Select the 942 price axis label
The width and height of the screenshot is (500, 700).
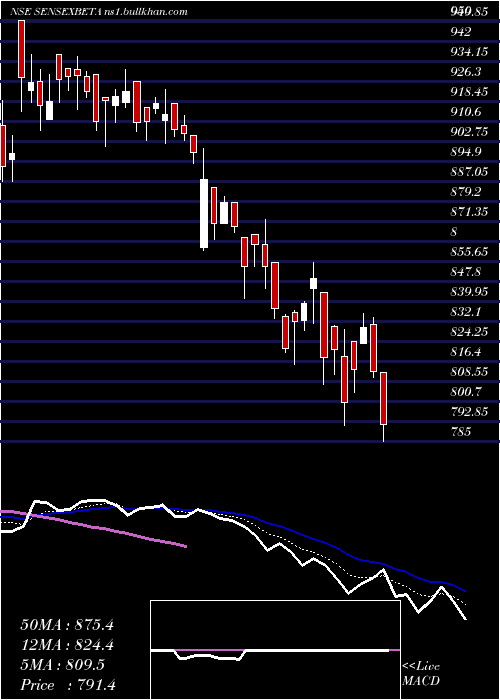[x=461, y=32]
